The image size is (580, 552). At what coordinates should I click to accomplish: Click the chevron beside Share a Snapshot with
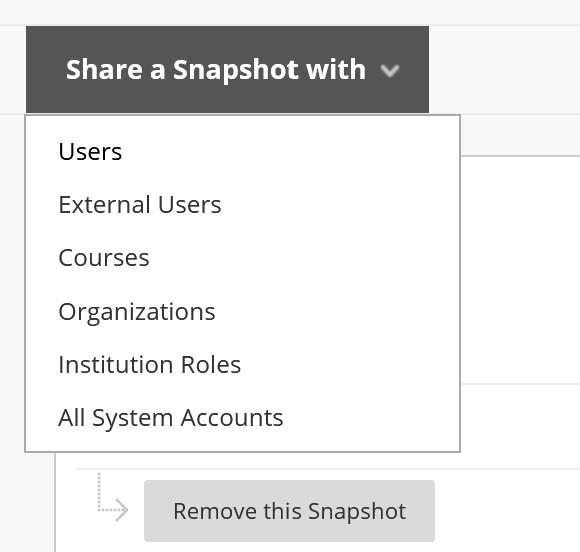point(390,70)
